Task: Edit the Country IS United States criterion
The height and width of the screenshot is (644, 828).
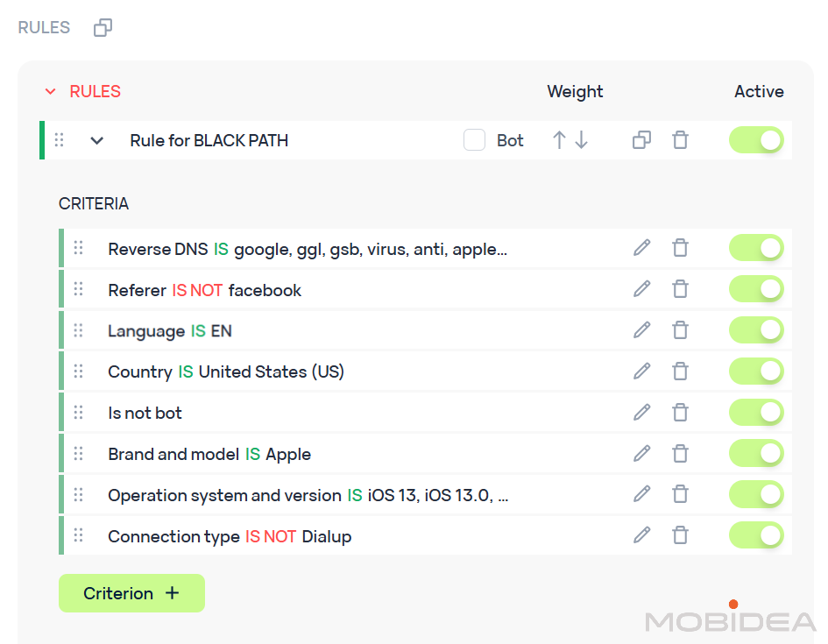Action: tap(642, 372)
